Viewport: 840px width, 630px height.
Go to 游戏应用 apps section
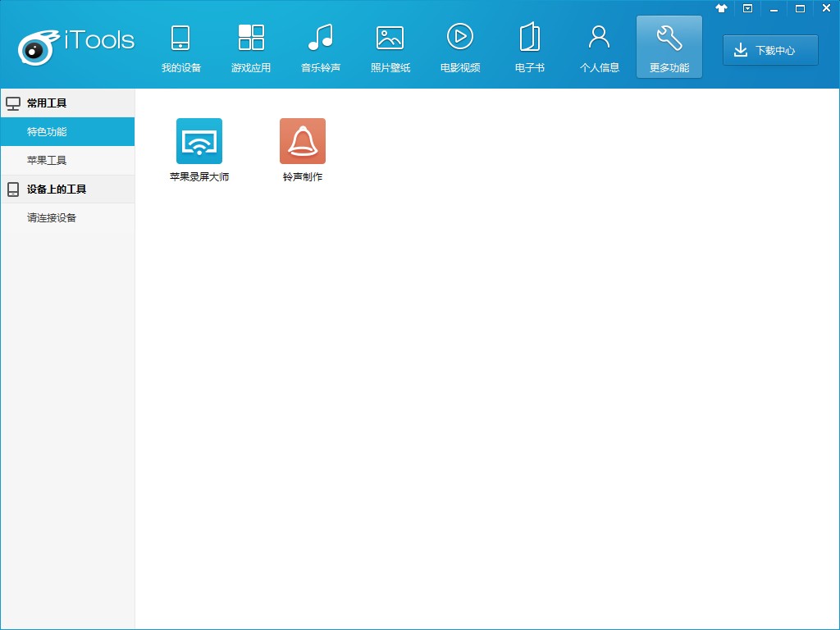251,48
